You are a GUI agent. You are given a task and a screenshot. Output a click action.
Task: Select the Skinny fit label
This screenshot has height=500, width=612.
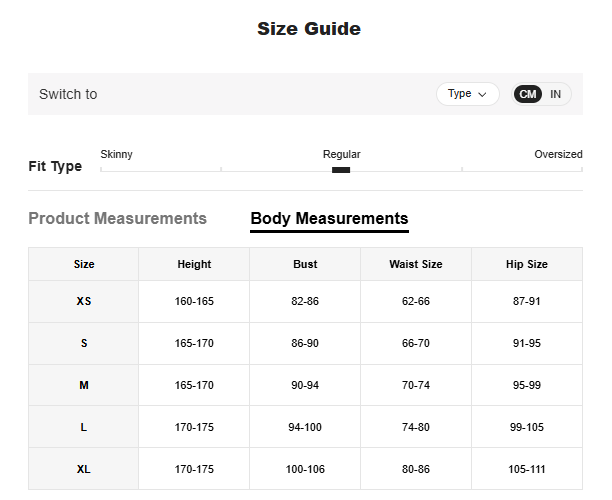pos(117,154)
